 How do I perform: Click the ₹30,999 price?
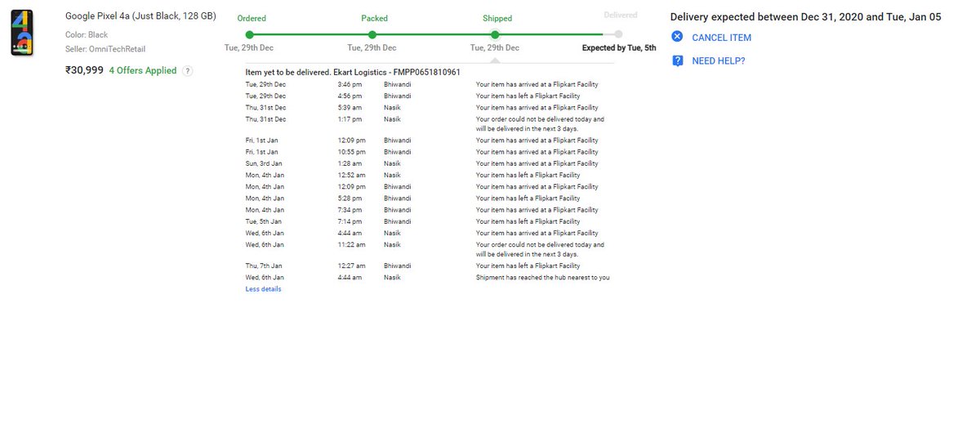pos(85,70)
